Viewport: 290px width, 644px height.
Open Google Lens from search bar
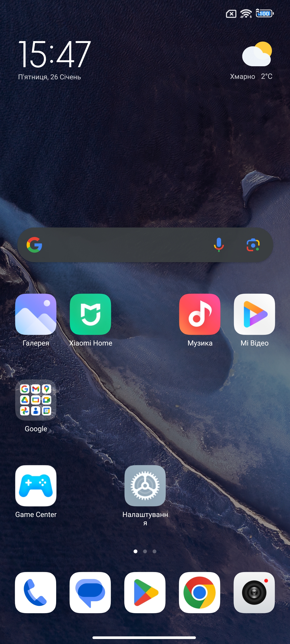click(253, 245)
